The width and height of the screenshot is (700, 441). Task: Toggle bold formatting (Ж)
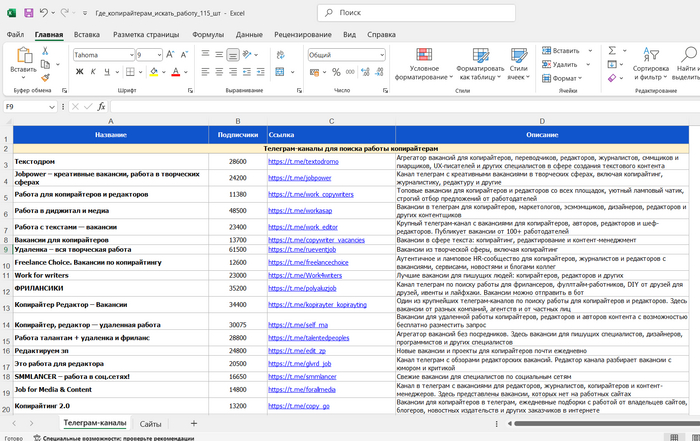(78, 72)
